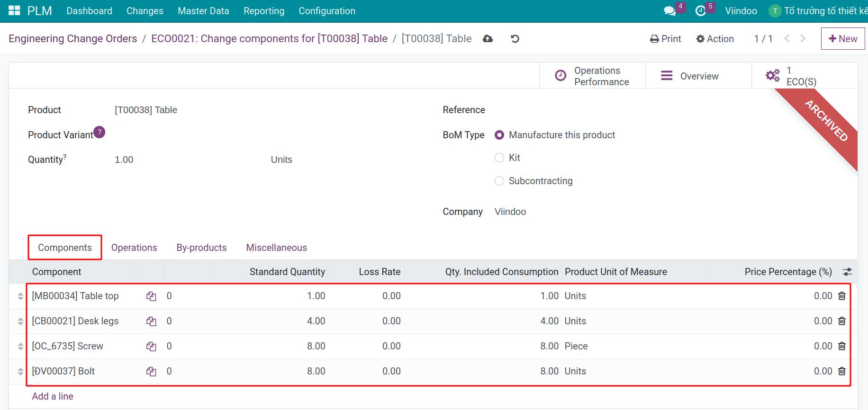868x410 pixels.
Task: Open the Configuration menu
Action: tap(327, 11)
